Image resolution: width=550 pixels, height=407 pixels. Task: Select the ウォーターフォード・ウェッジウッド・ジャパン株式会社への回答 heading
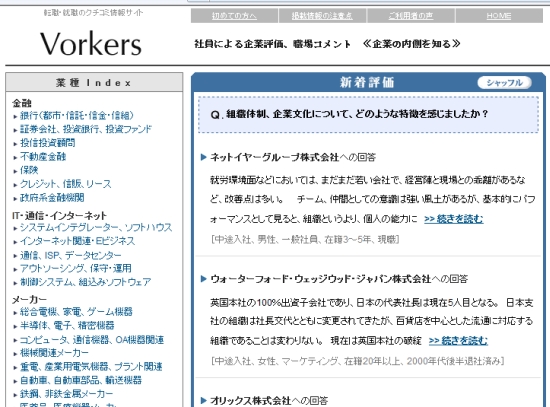pos(339,279)
